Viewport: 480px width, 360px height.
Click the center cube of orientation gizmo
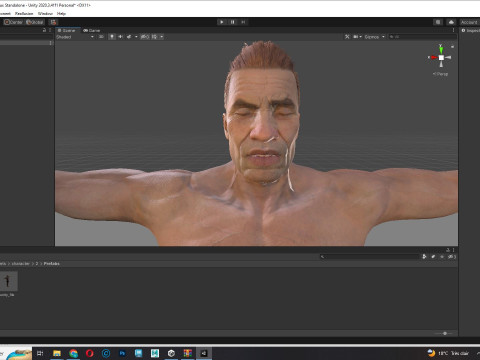pos(441,58)
